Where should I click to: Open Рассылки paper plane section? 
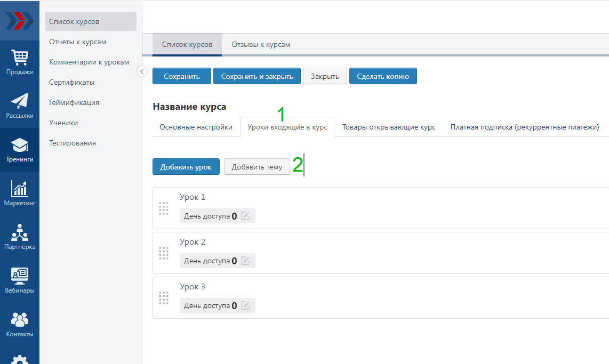[20, 106]
